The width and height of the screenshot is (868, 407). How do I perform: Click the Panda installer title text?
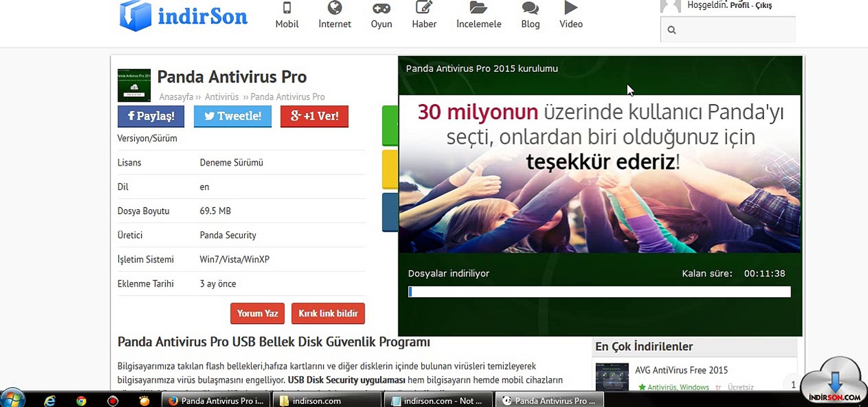tap(482, 68)
